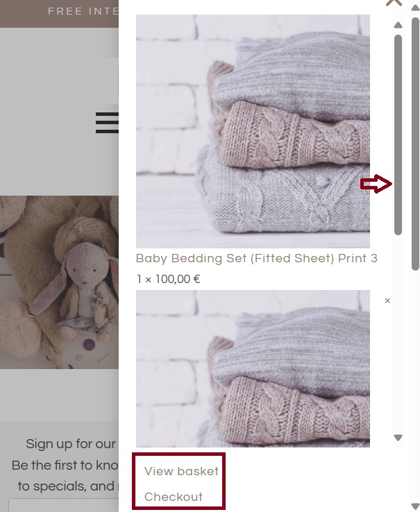Open the hamburger navigation menu
The height and width of the screenshot is (512, 420).
click(107, 122)
